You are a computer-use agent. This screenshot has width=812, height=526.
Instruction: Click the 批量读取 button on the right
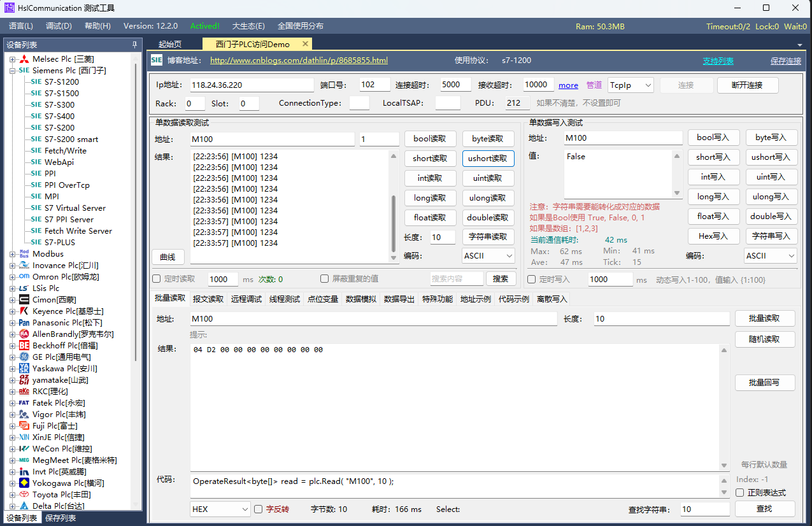click(765, 319)
